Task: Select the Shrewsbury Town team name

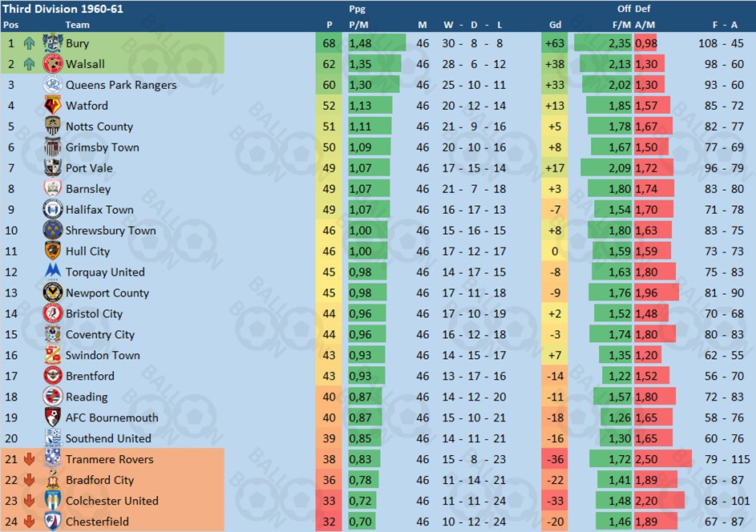Action: [111, 231]
